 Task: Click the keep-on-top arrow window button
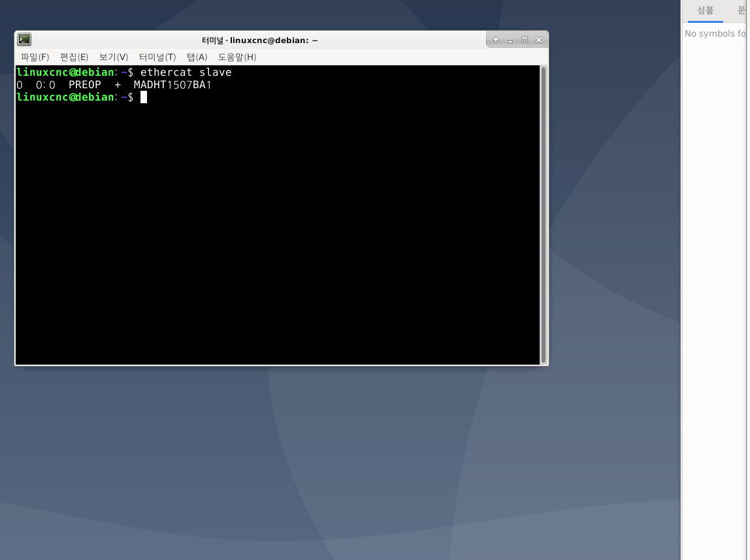495,40
